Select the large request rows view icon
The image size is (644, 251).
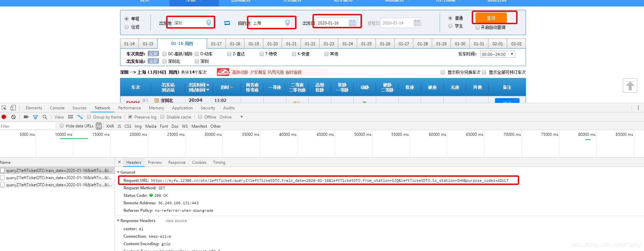coord(71,117)
